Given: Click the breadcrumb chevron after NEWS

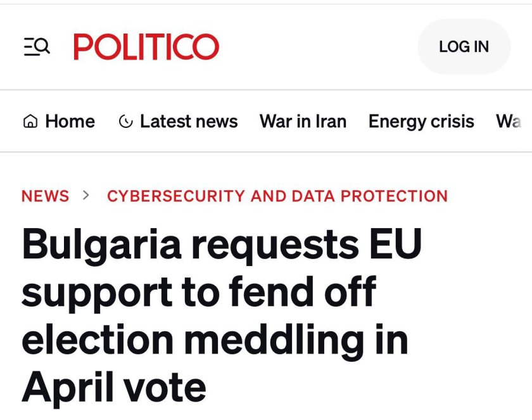Looking at the screenshot, I should (x=86, y=196).
